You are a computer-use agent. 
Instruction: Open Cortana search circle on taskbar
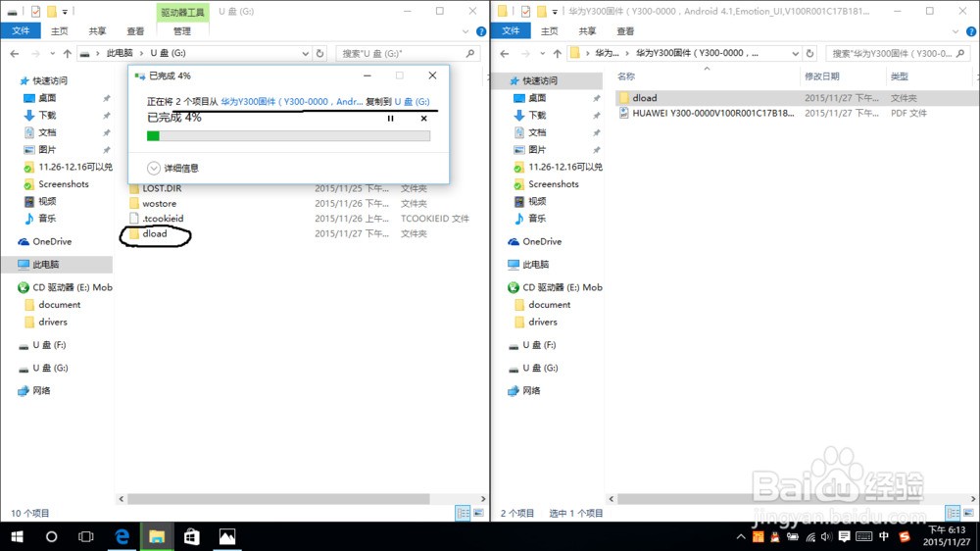[x=51, y=536]
